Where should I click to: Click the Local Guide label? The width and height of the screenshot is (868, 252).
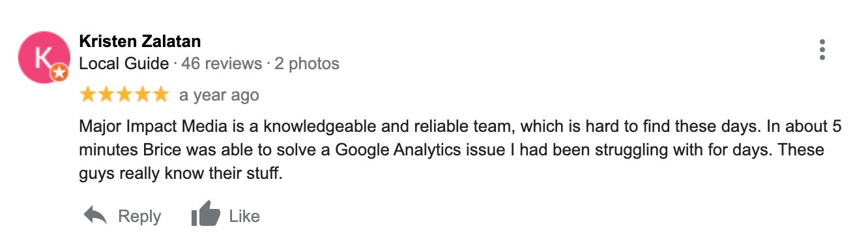tap(124, 64)
